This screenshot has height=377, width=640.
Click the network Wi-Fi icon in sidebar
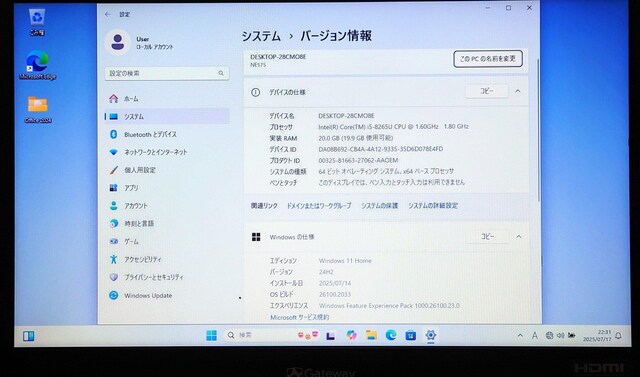coord(114,152)
